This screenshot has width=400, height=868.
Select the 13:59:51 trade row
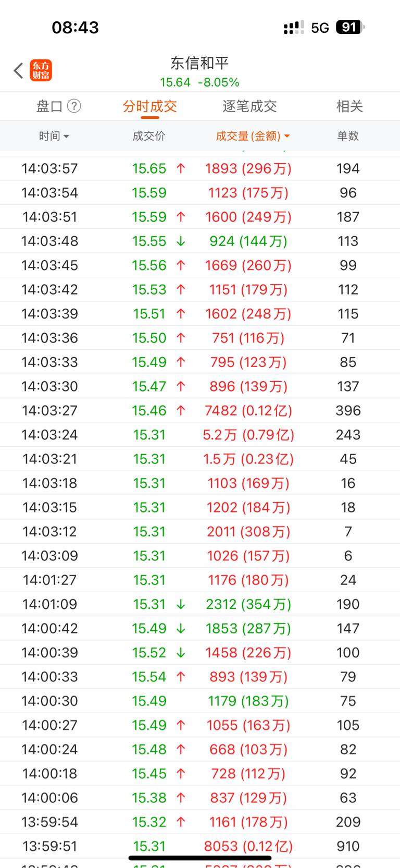[x=200, y=846]
